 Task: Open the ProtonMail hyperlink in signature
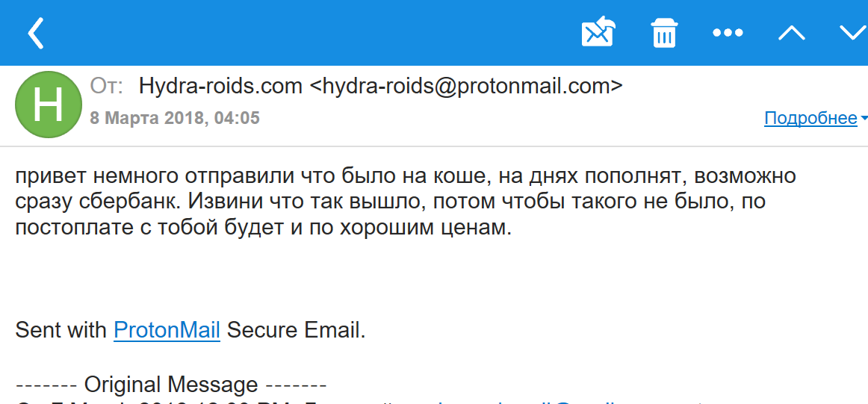[x=167, y=330]
